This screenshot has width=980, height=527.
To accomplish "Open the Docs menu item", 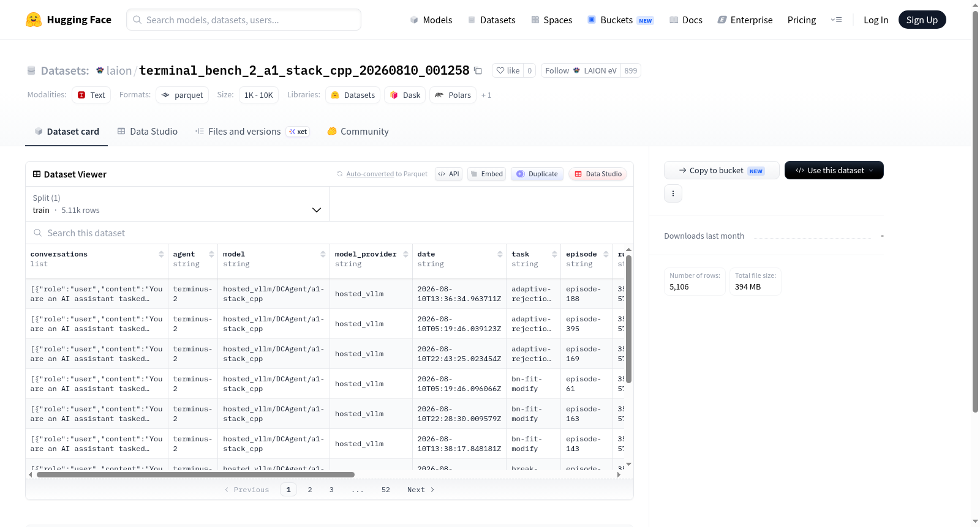I will click(685, 20).
